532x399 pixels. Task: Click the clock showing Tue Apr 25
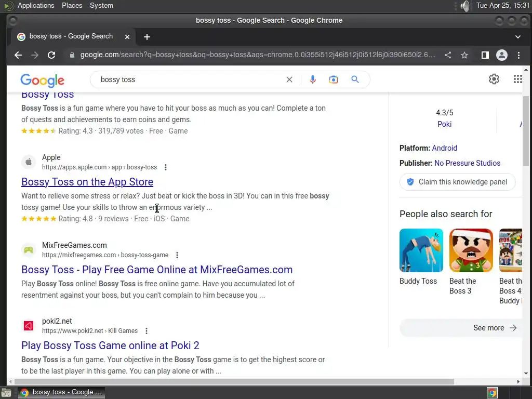502,6
